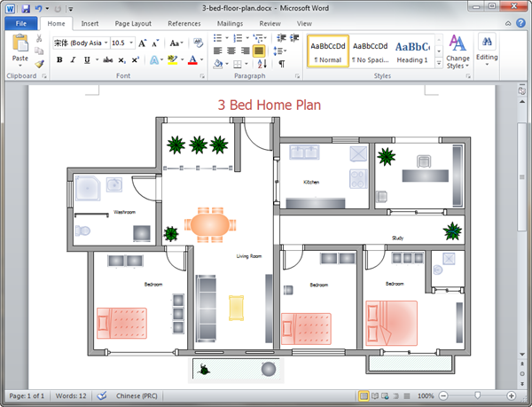Open the Page Layout tab
Viewport: 532px width, 407px height.
[x=132, y=23]
